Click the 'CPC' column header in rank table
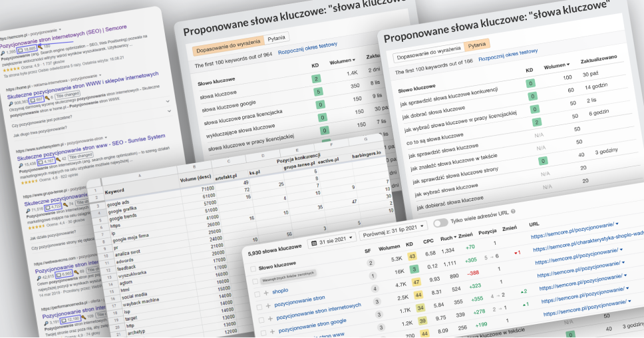The image size is (644, 338). 428,241
